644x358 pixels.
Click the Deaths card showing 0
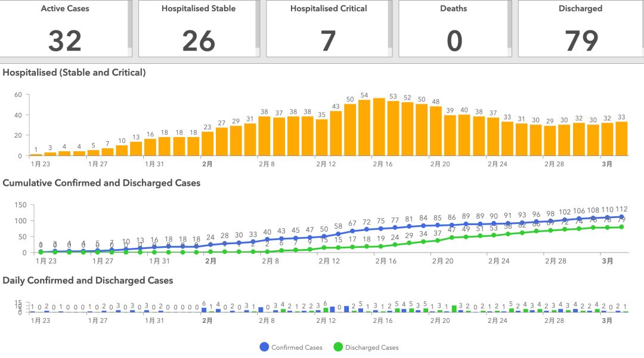point(453,29)
